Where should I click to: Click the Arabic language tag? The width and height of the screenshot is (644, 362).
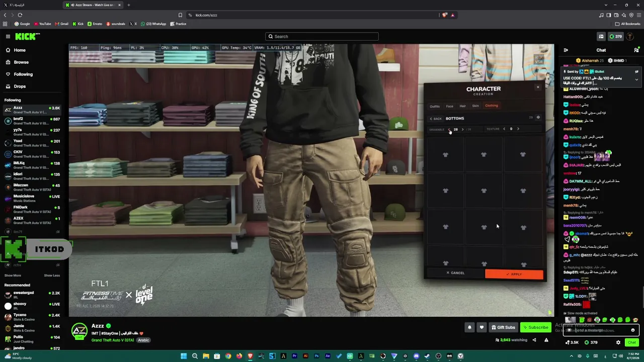click(x=143, y=340)
